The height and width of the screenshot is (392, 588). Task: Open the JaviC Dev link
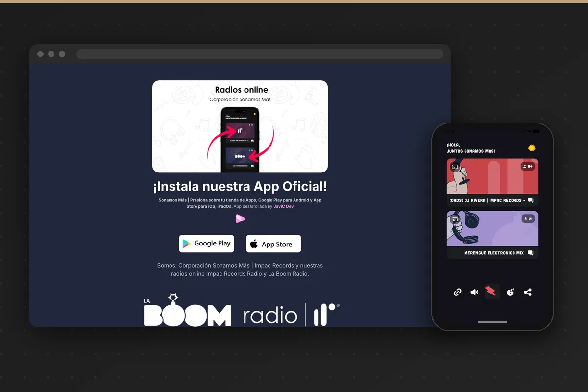click(284, 206)
